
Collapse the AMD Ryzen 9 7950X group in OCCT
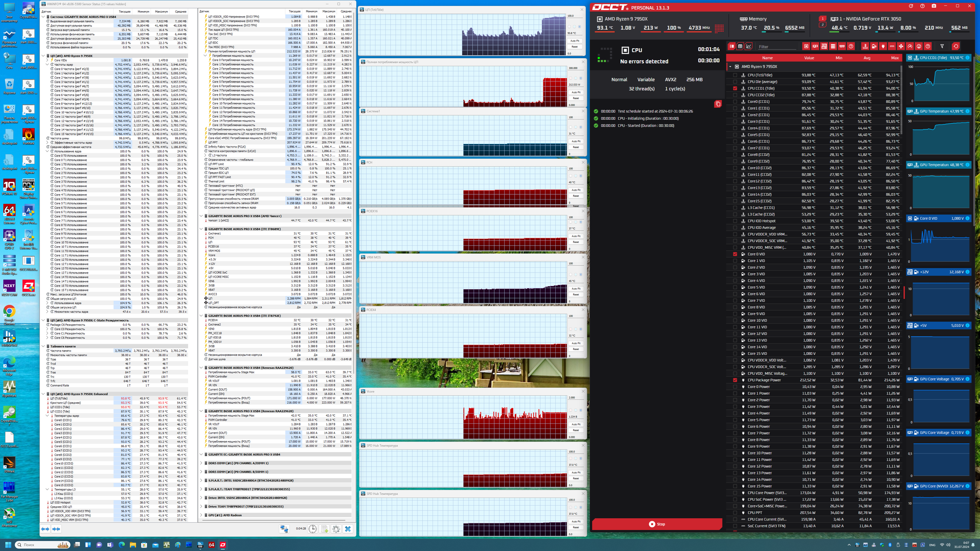tap(730, 67)
